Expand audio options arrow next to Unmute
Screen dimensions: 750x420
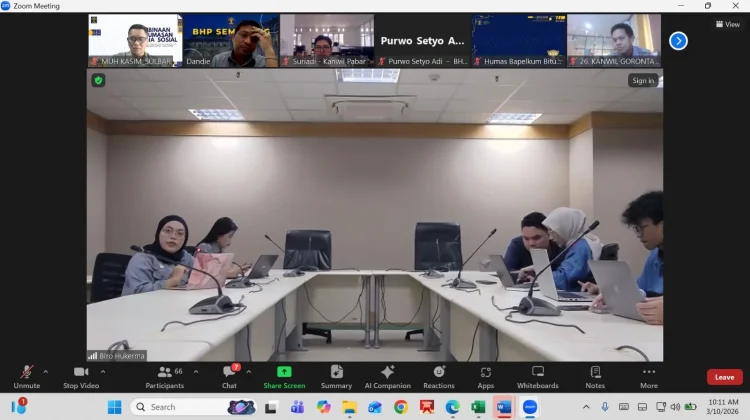coord(45,372)
